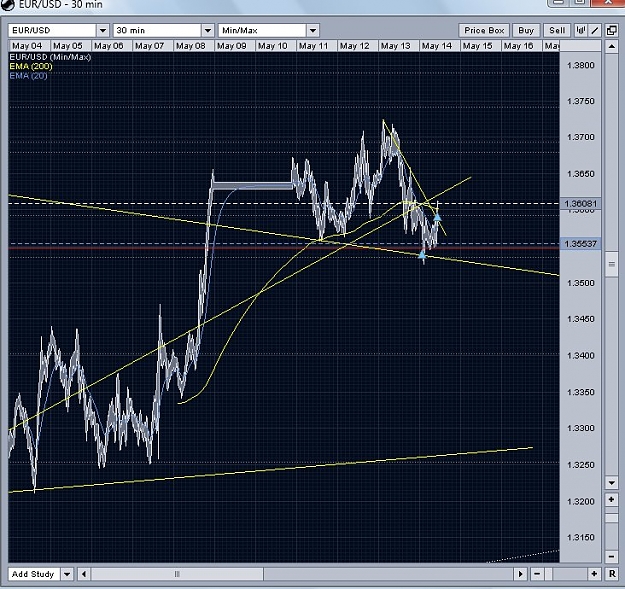Click the EUR/USD (Min/Max) legend label
625x589 pixels.
[x=50, y=57]
